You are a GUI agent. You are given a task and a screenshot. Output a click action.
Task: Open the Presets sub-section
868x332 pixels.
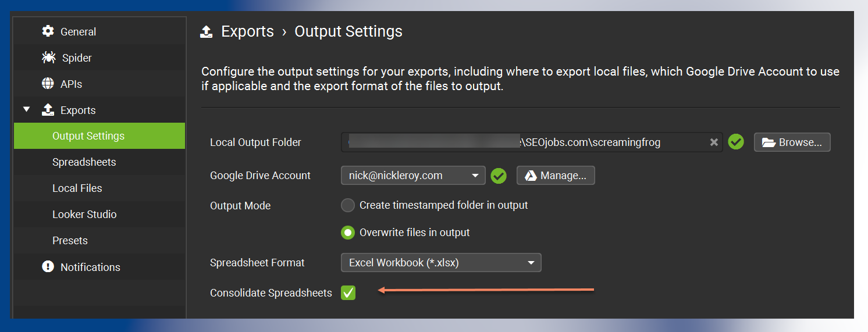click(99, 241)
